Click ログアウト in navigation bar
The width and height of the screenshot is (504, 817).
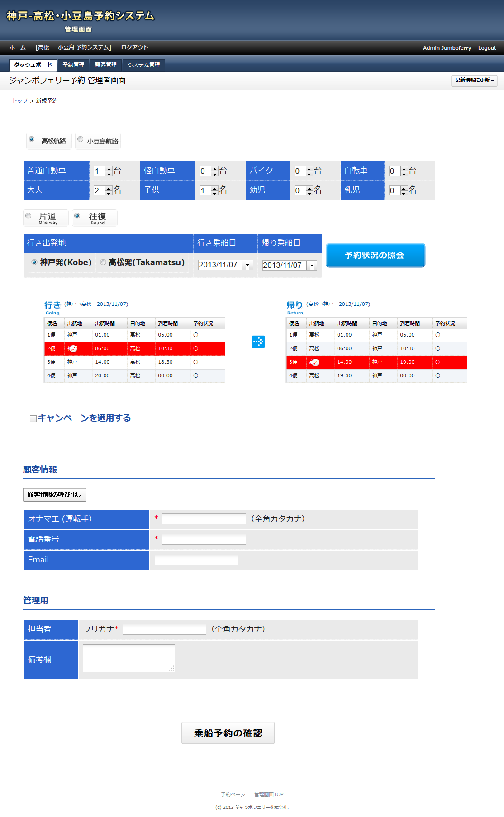(134, 47)
